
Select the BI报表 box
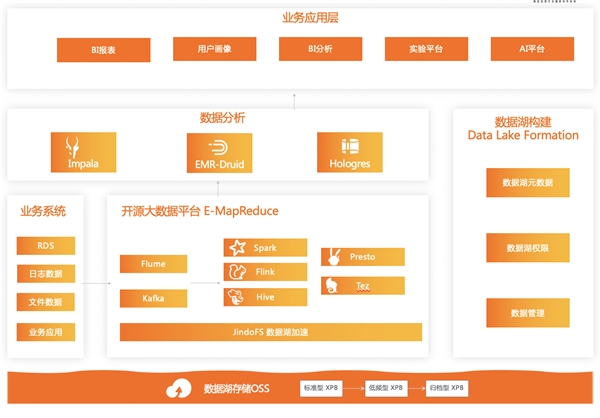click(104, 50)
